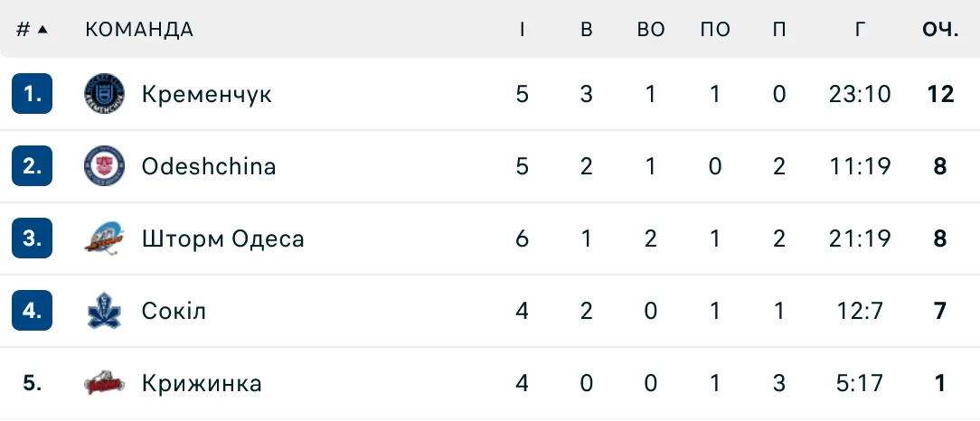Click the Сокіл team logo
This screenshot has height=421, width=980.
tap(104, 311)
